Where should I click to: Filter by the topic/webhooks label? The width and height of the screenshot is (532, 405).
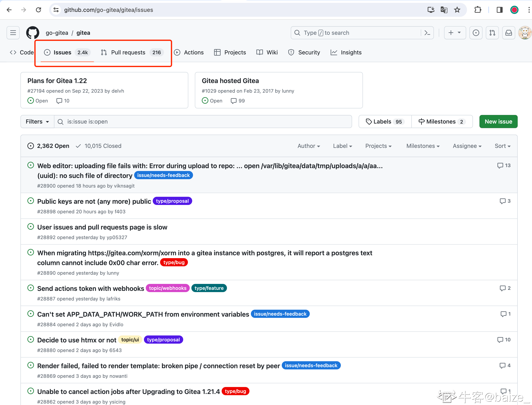point(167,288)
